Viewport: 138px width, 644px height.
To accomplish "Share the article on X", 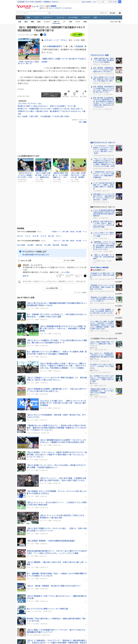I will click(x=41, y=35).
